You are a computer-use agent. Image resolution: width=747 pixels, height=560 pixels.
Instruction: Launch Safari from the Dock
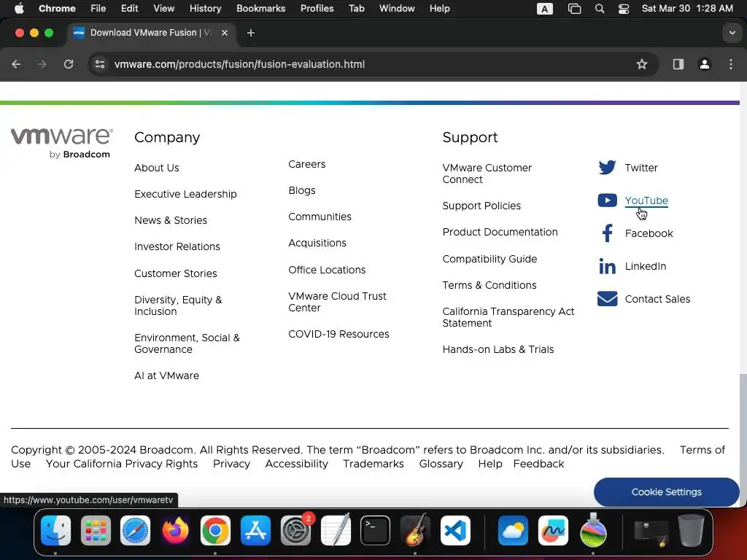pyautogui.click(x=135, y=531)
